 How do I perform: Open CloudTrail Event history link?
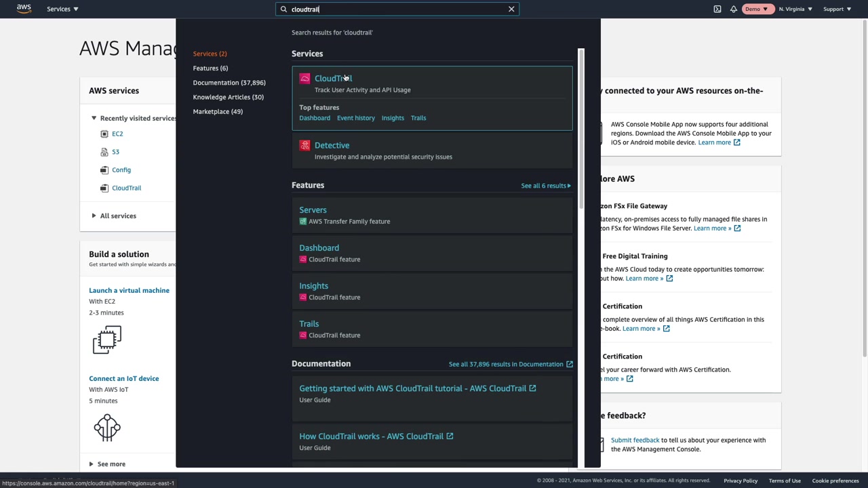click(x=356, y=118)
